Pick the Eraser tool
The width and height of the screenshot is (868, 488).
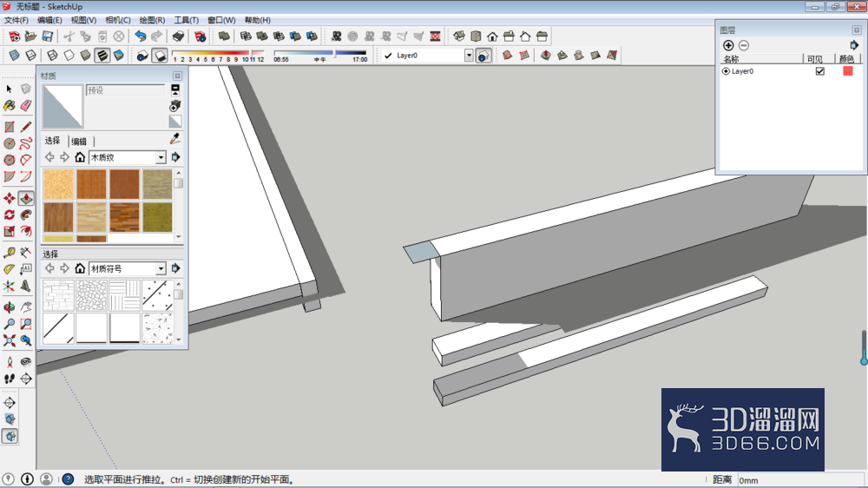click(x=26, y=105)
